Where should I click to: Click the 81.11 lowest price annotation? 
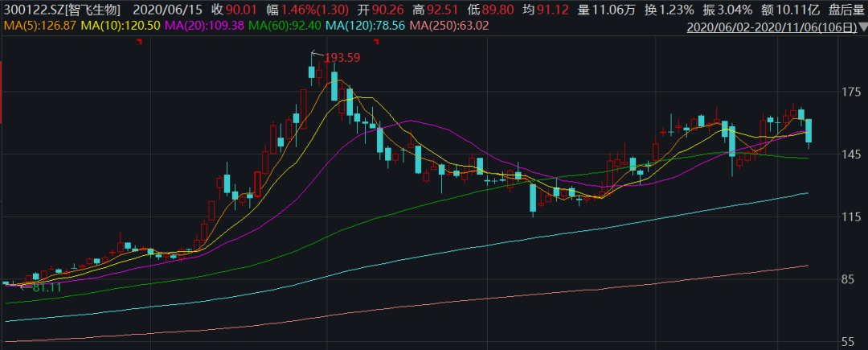pos(47,287)
